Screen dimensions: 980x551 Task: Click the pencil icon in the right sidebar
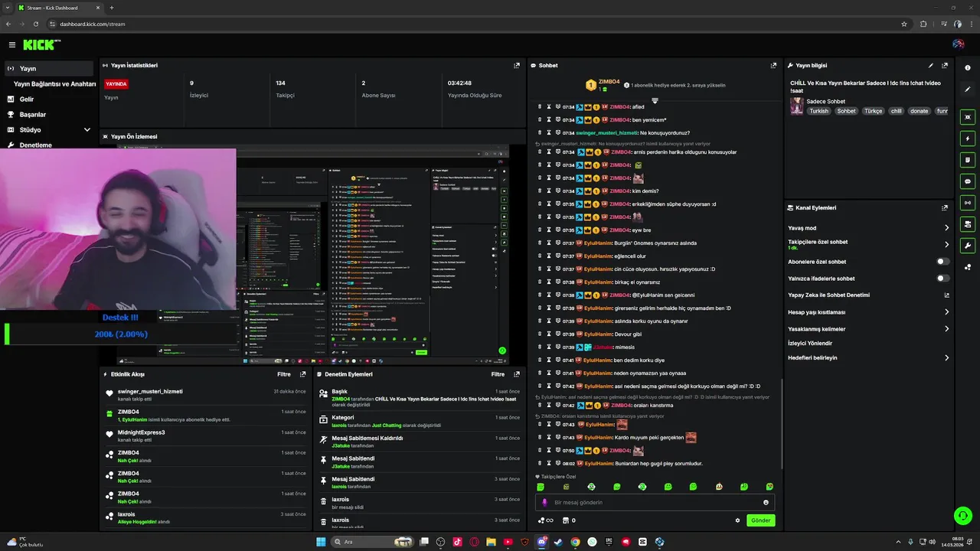[x=968, y=90]
